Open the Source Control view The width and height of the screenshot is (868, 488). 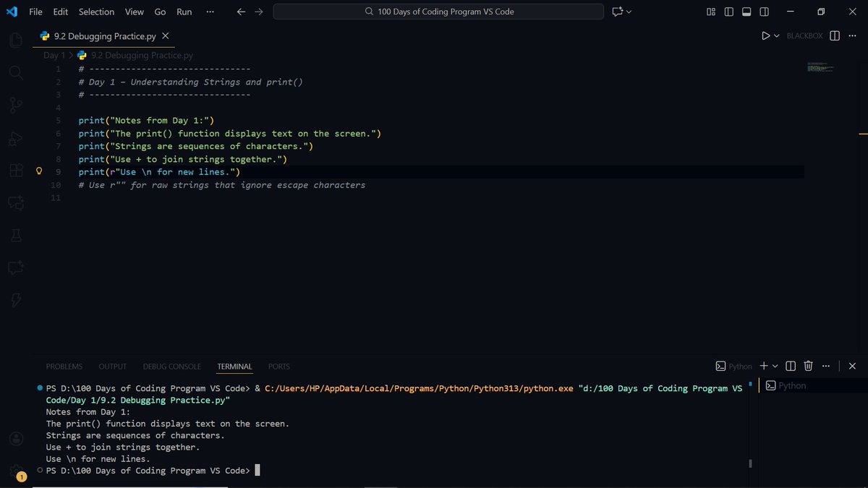pyautogui.click(x=15, y=105)
